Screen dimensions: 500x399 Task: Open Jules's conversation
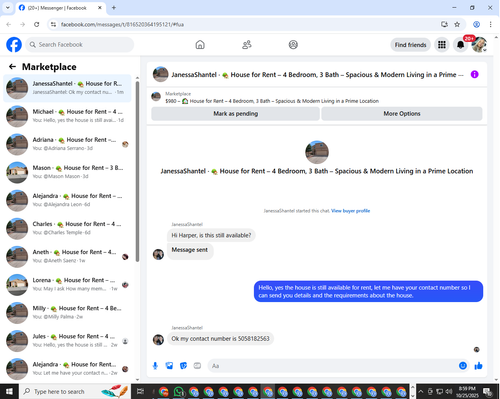[x=67, y=341]
